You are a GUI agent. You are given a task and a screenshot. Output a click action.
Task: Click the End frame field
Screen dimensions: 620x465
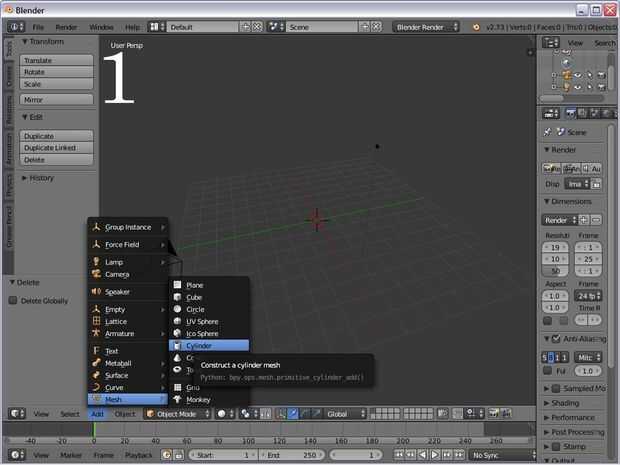[292, 455]
